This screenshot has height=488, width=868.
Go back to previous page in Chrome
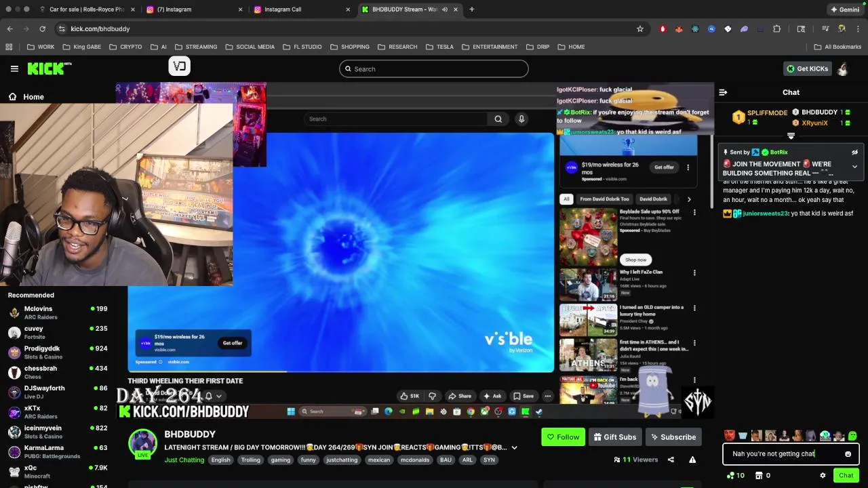(9, 29)
